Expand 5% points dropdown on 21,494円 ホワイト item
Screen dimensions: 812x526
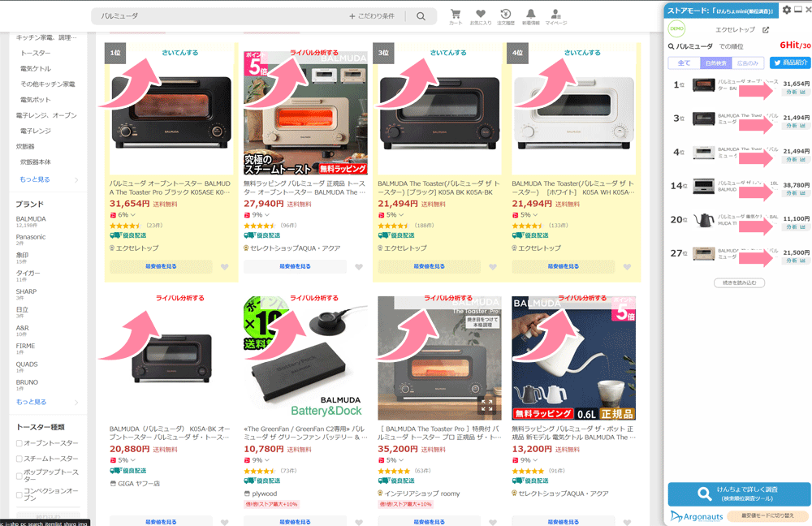tap(535, 215)
